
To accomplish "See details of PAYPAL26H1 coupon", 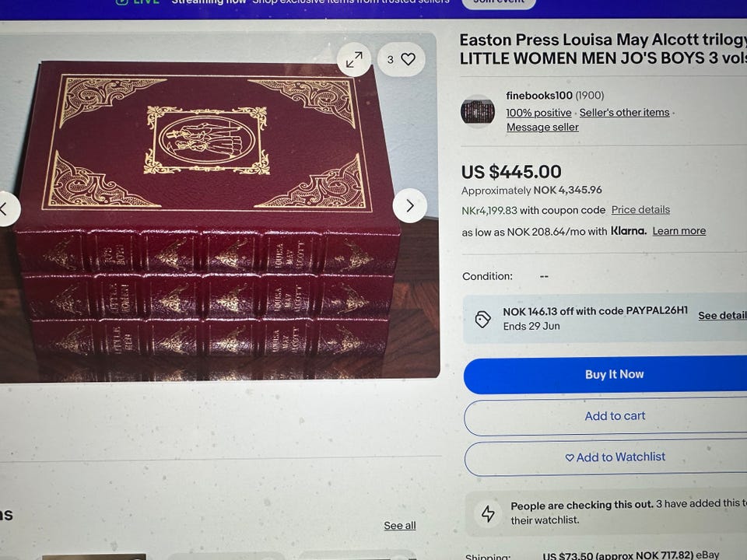I will 722,315.
